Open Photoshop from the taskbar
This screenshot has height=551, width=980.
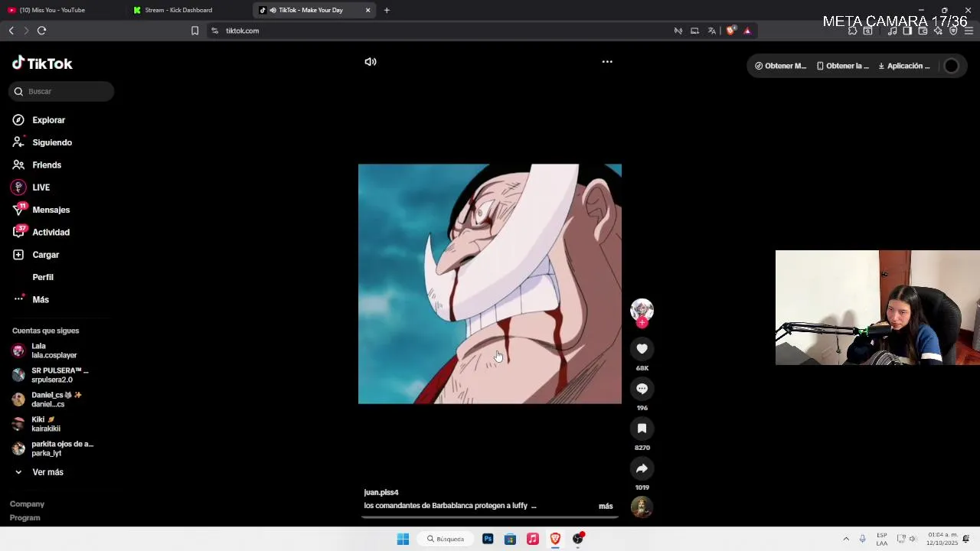coord(488,539)
